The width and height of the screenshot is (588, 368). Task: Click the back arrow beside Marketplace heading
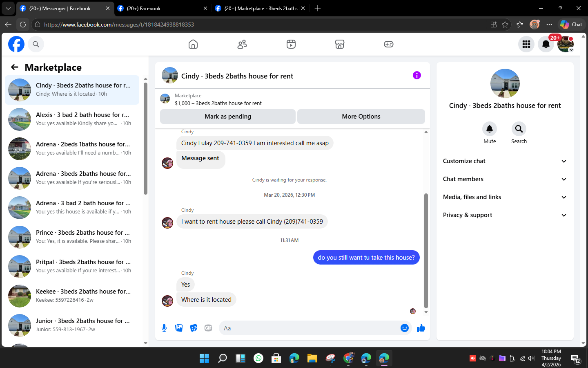pyautogui.click(x=15, y=67)
